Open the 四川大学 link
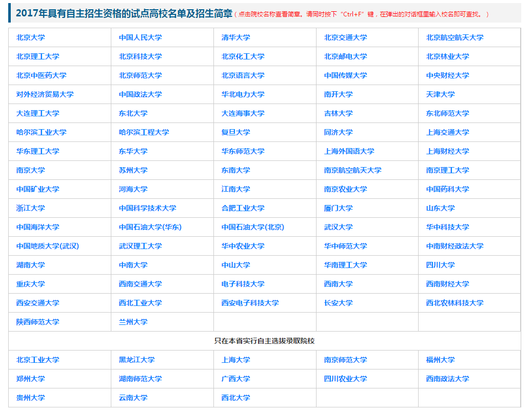532x411 pixels. [x=440, y=265]
